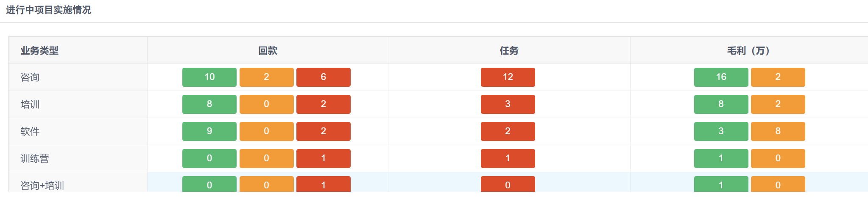Click the orange 2 badge in 咨询 回款
868x207 pixels.
[267, 77]
